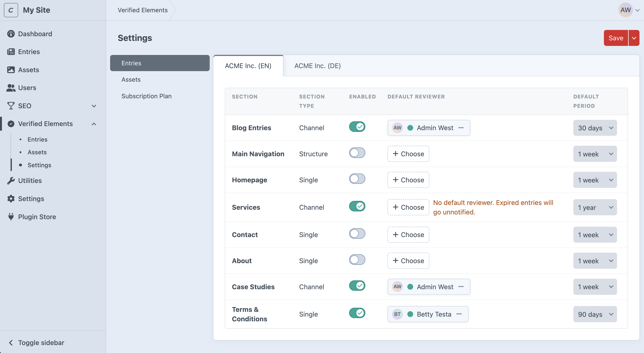Click BT avatar in Terms & Conditions row
The image size is (644, 353).
pyautogui.click(x=397, y=314)
